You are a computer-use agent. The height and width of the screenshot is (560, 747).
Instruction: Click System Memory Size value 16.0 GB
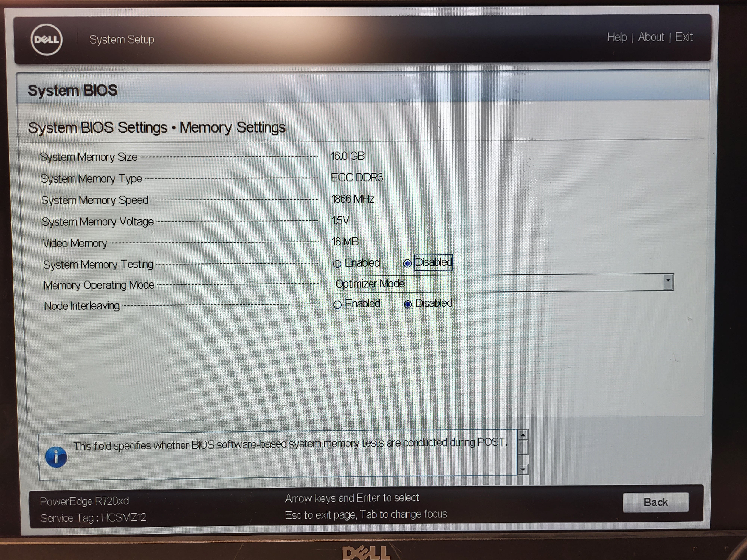tap(348, 156)
